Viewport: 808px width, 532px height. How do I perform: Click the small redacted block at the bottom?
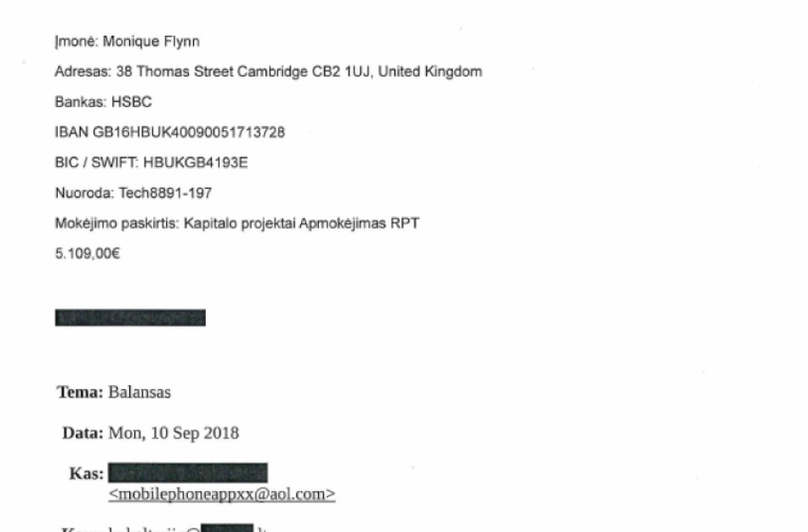[x=227, y=529]
